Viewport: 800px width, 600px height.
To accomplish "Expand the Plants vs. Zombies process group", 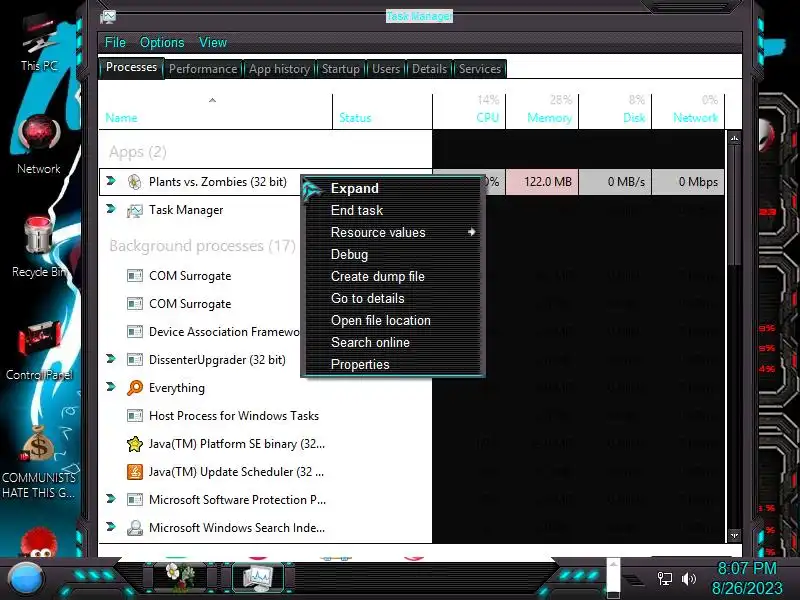I will click(x=111, y=181).
